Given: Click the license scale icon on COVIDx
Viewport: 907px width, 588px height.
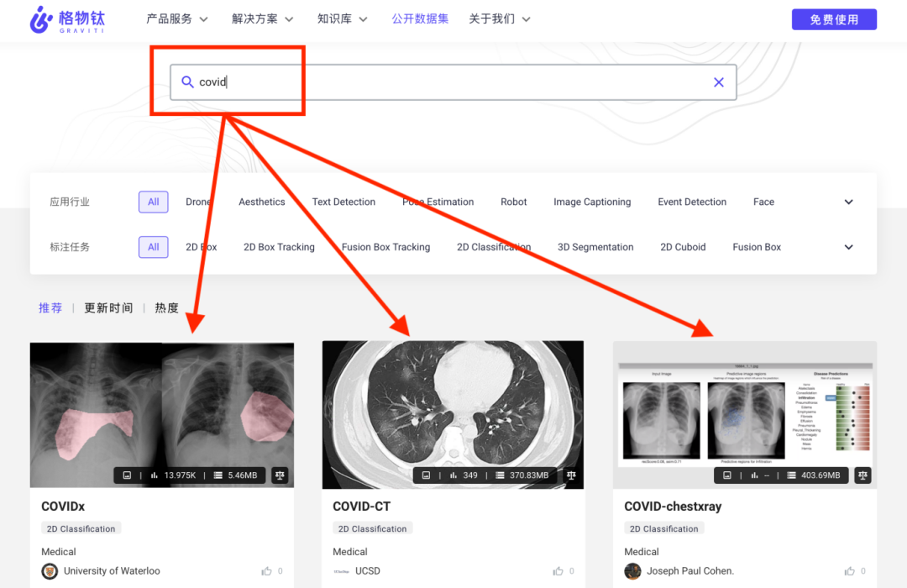Looking at the screenshot, I should [280, 475].
